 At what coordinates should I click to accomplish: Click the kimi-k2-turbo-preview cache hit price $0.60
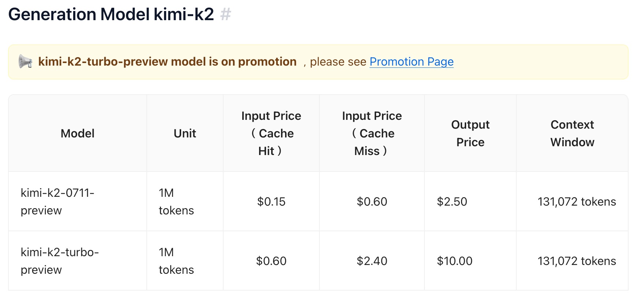271,261
